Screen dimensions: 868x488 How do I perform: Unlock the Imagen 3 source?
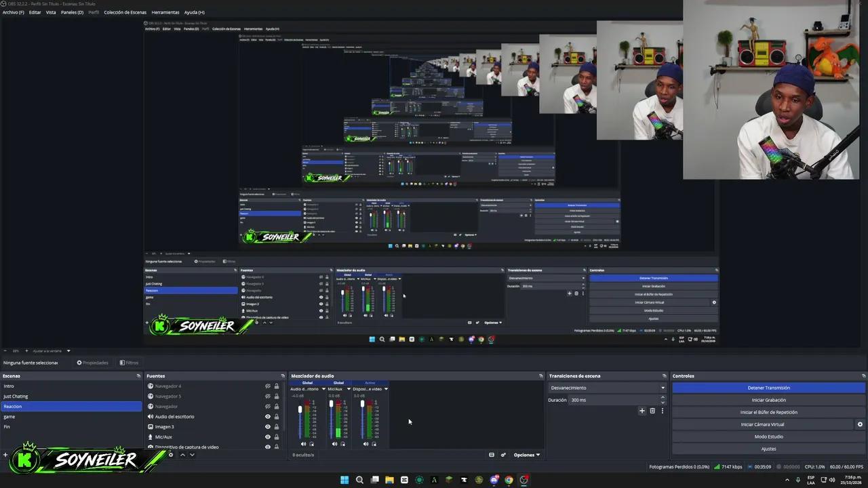(277, 427)
